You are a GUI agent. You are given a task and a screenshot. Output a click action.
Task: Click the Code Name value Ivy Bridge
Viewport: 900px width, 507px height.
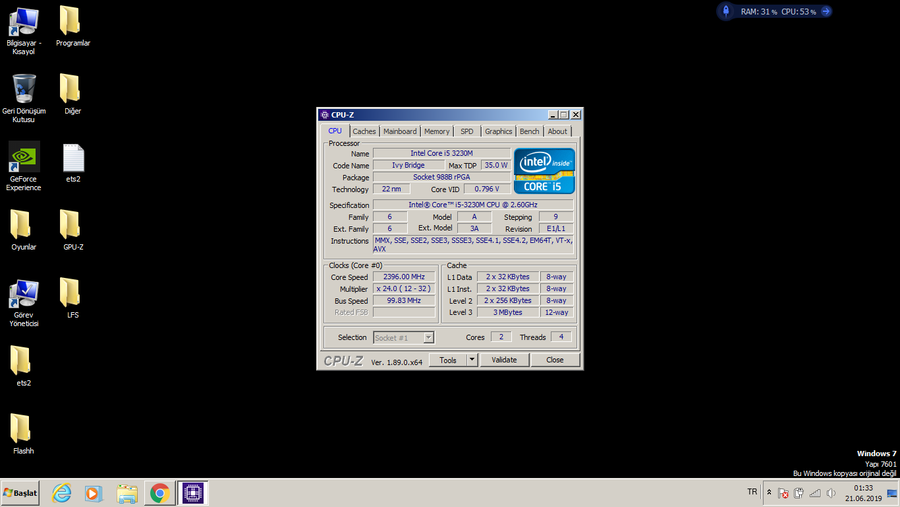408,165
